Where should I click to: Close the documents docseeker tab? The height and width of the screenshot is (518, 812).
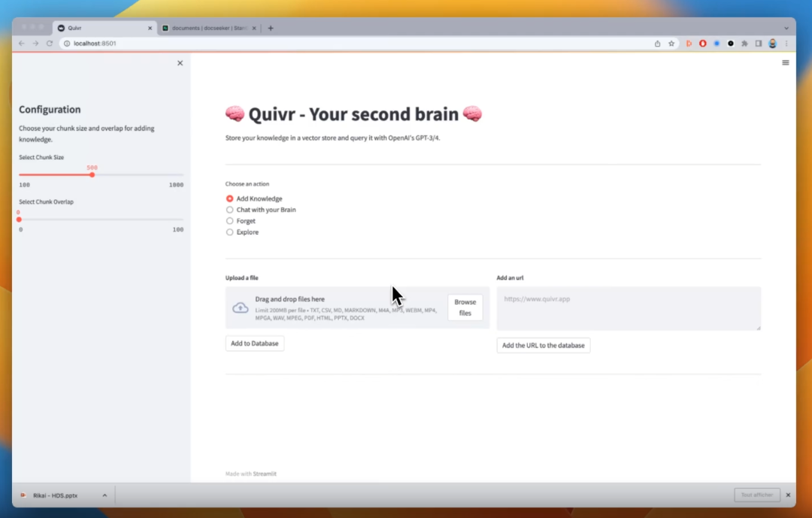pos(254,28)
